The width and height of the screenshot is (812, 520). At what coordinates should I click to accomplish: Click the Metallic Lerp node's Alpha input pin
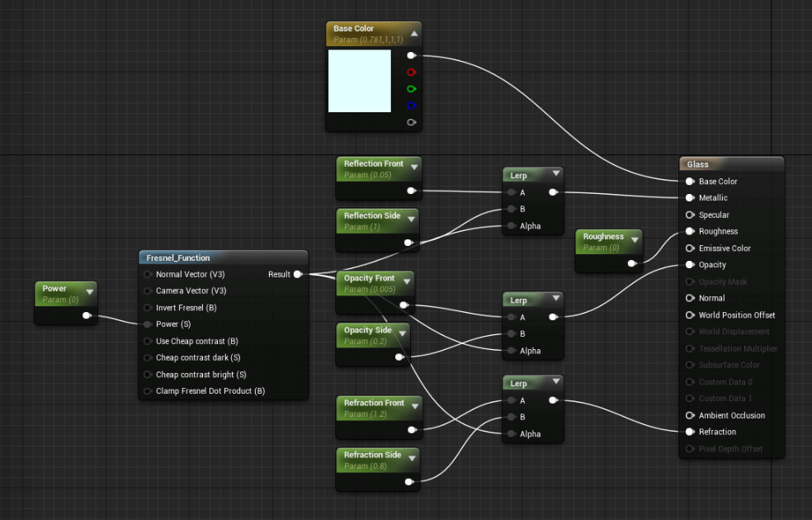pyautogui.click(x=512, y=226)
